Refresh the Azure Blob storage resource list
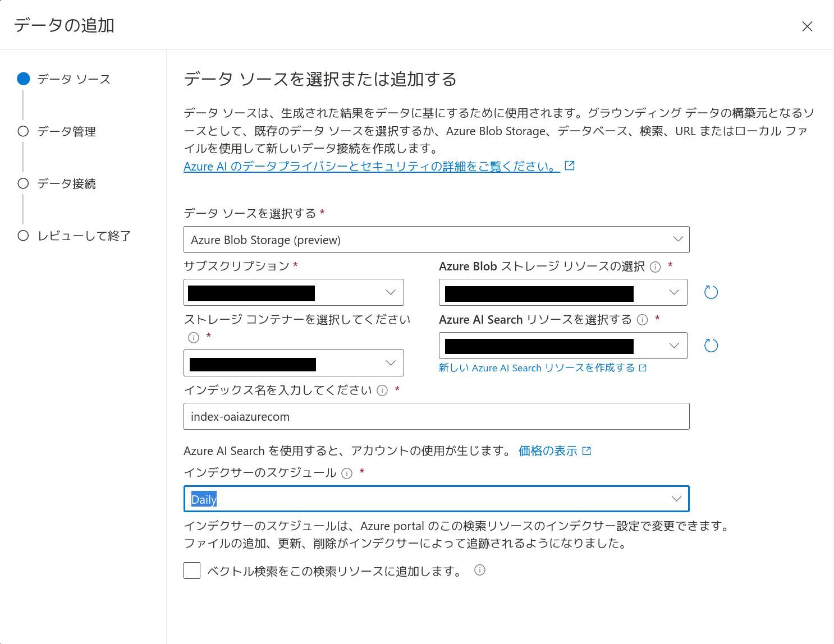Viewport: 834px width, 644px height. point(711,292)
